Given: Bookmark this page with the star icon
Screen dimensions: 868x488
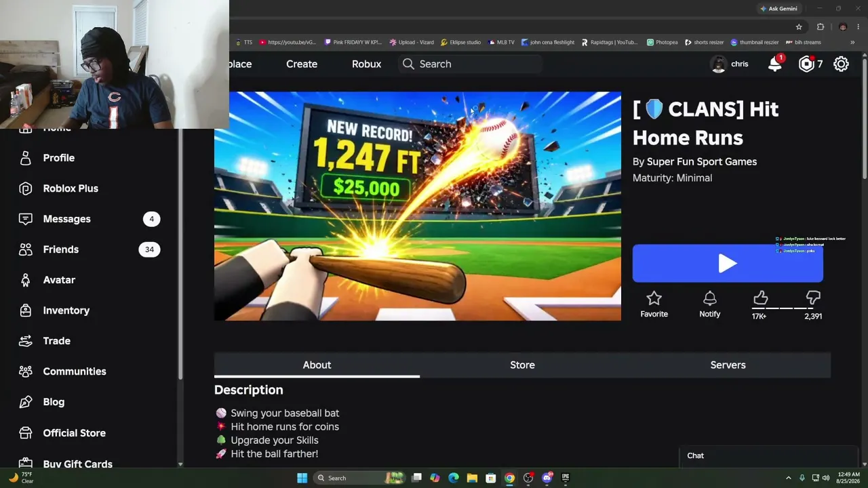Looking at the screenshot, I should click(x=799, y=26).
